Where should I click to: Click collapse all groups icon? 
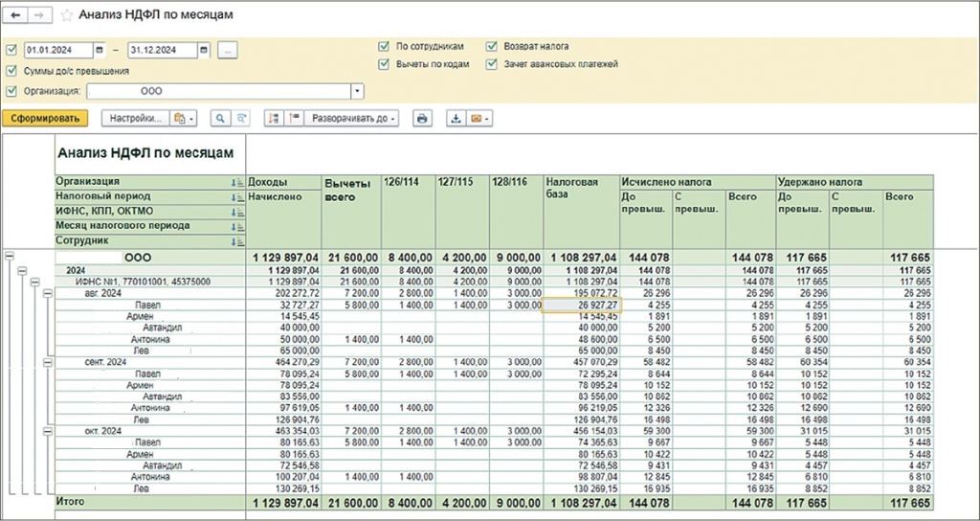(295, 118)
